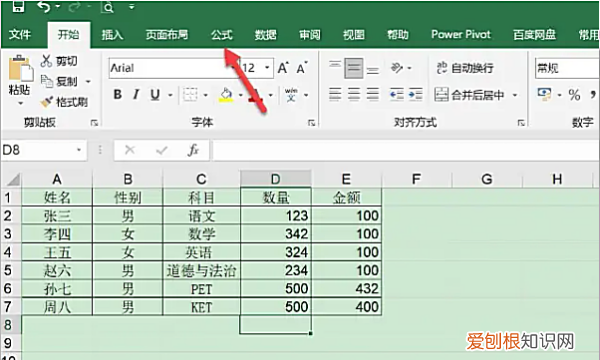Click the accounting currency format icon
Viewport: 600px width, 360px height.
[545, 94]
